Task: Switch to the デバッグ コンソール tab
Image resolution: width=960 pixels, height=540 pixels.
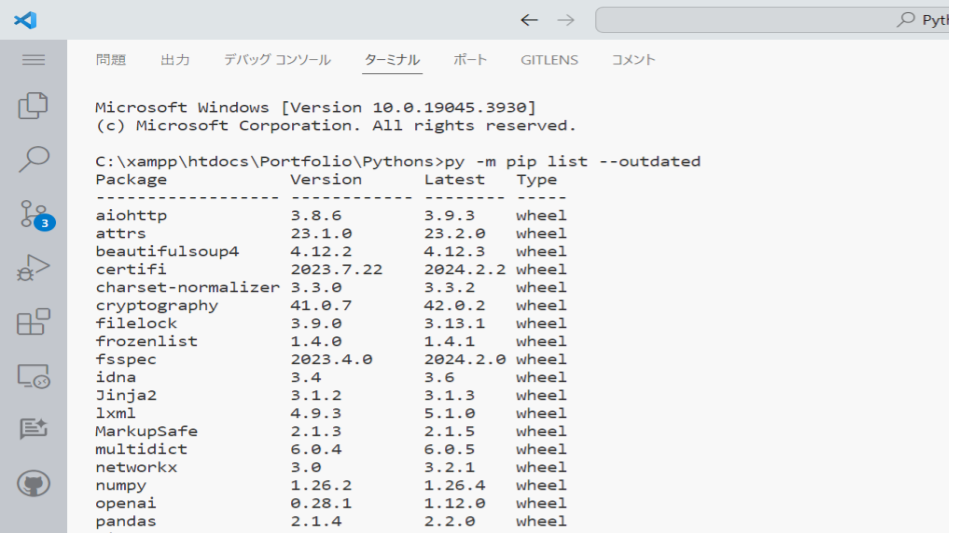Action: (x=277, y=60)
